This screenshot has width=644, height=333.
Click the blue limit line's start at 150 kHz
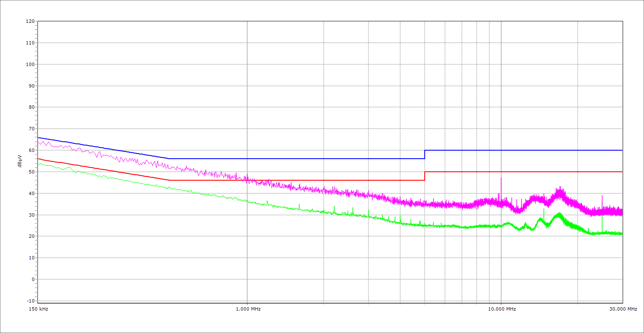[x=38, y=138]
